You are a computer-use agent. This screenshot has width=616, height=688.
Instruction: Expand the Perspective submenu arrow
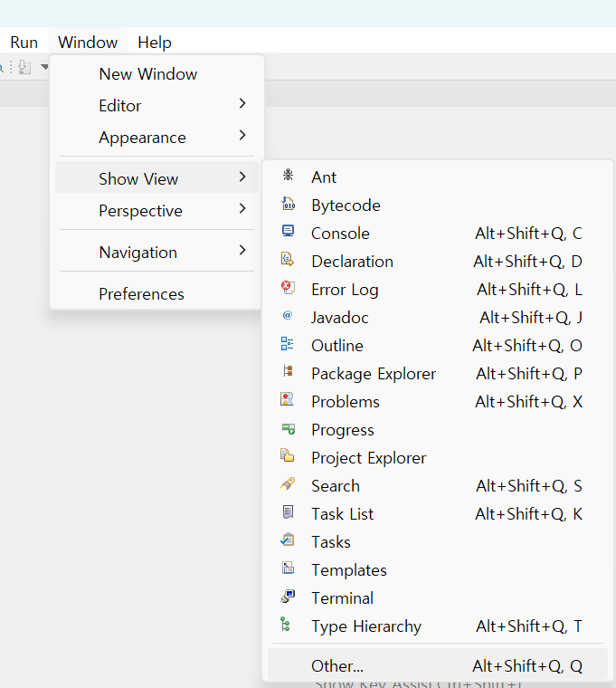242,208
